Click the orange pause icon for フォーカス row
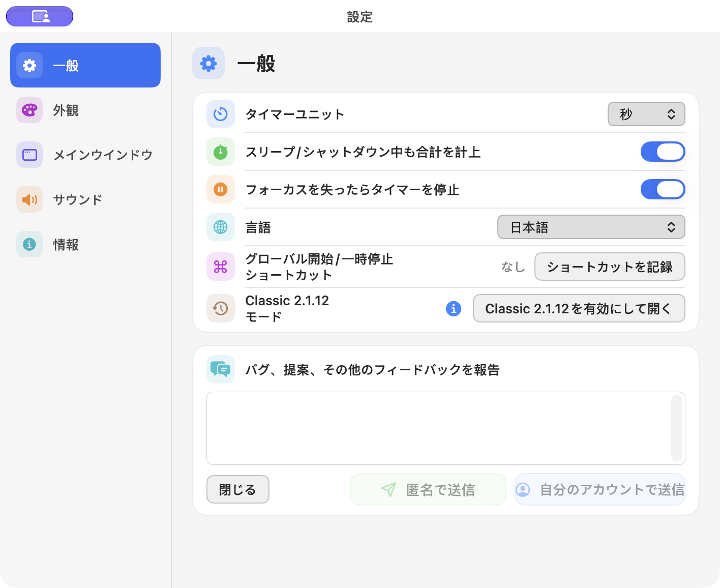This screenshot has height=588, width=720. [x=221, y=189]
